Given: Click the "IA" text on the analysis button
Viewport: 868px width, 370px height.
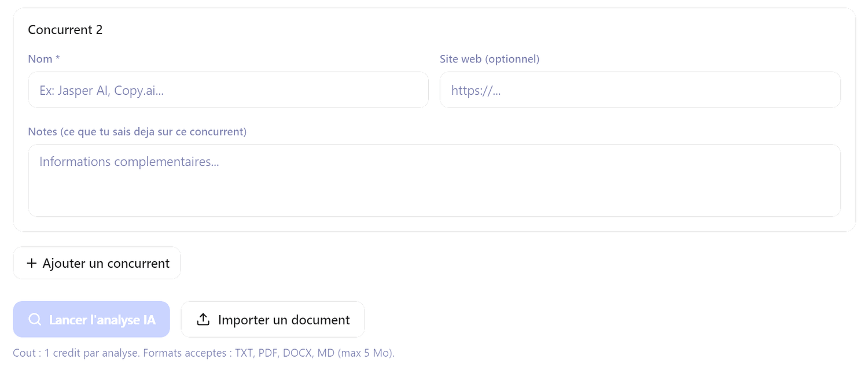Looking at the screenshot, I should (149, 320).
